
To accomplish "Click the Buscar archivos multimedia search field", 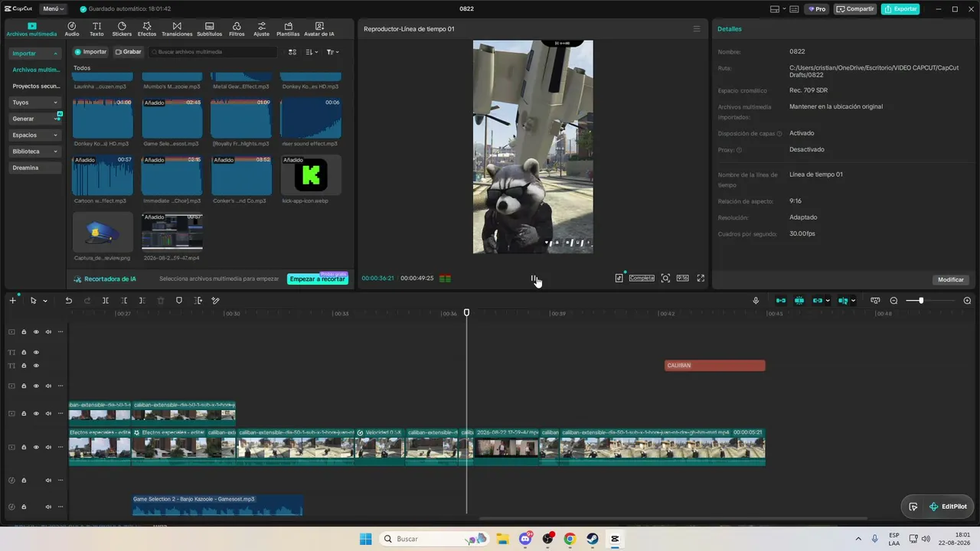I will [x=214, y=52].
